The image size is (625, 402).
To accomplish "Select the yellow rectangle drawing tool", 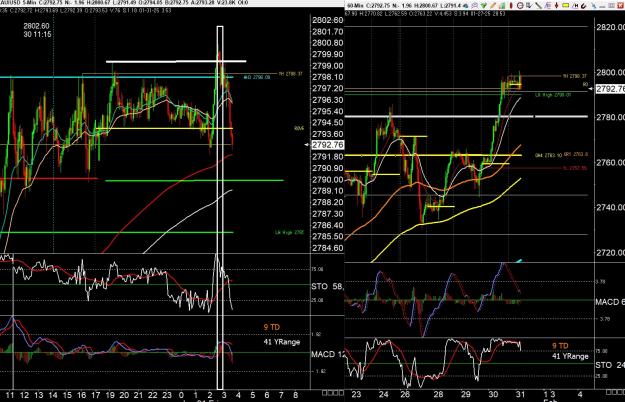I will (566, 6).
